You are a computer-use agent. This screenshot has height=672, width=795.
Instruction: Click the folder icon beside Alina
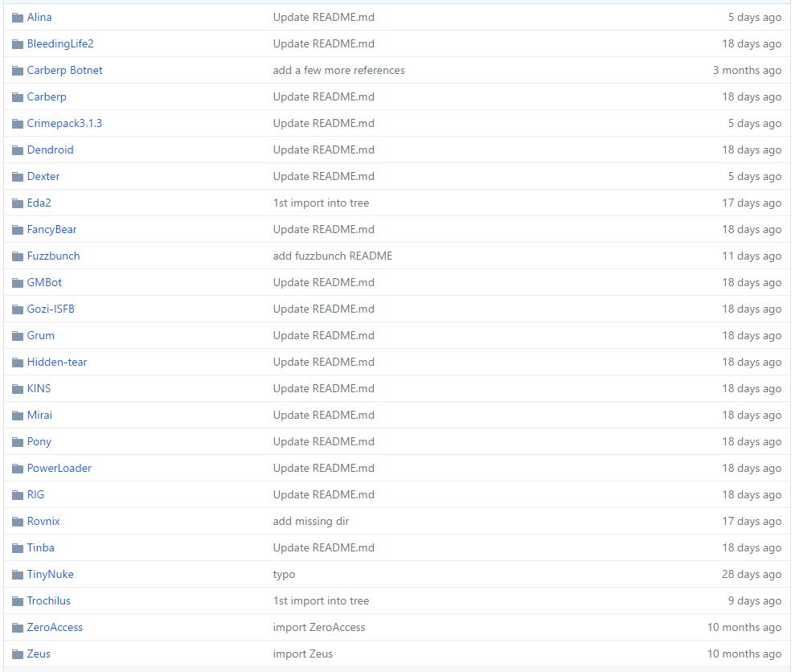click(x=18, y=17)
